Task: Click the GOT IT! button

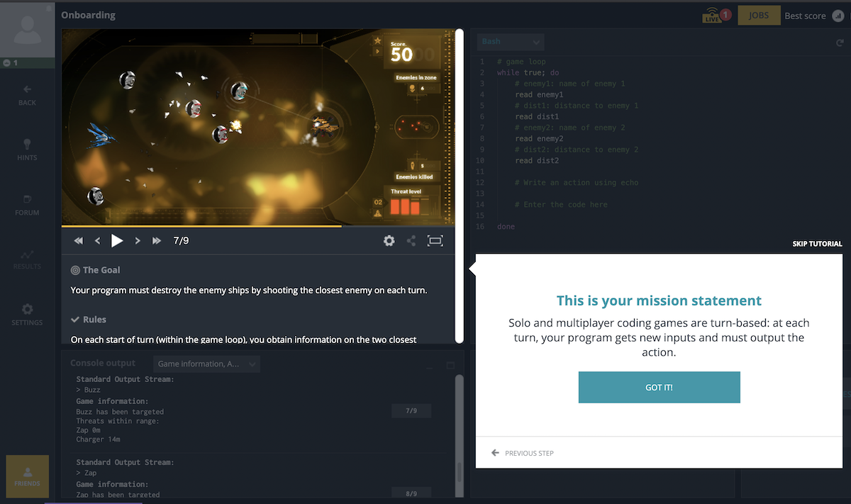Action: tap(660, 387)
